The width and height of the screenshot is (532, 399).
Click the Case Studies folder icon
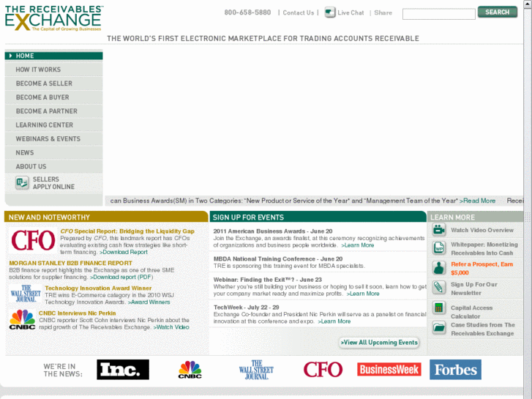point(438,328)
